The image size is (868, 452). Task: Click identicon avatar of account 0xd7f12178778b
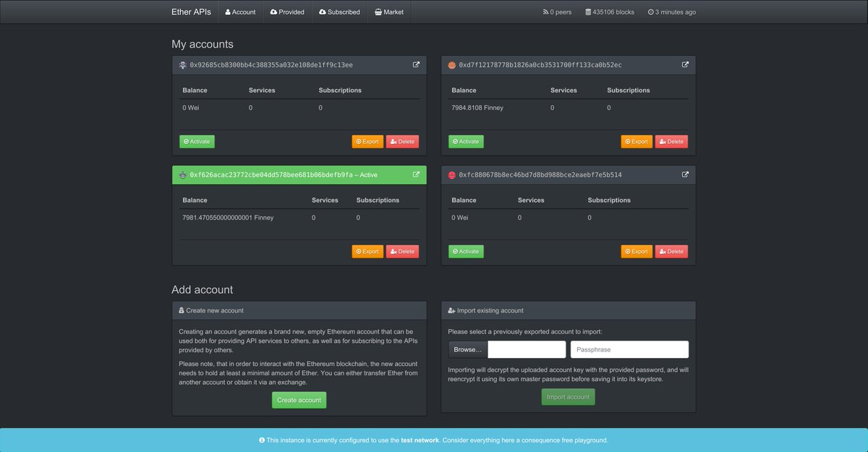coord(452,65)
